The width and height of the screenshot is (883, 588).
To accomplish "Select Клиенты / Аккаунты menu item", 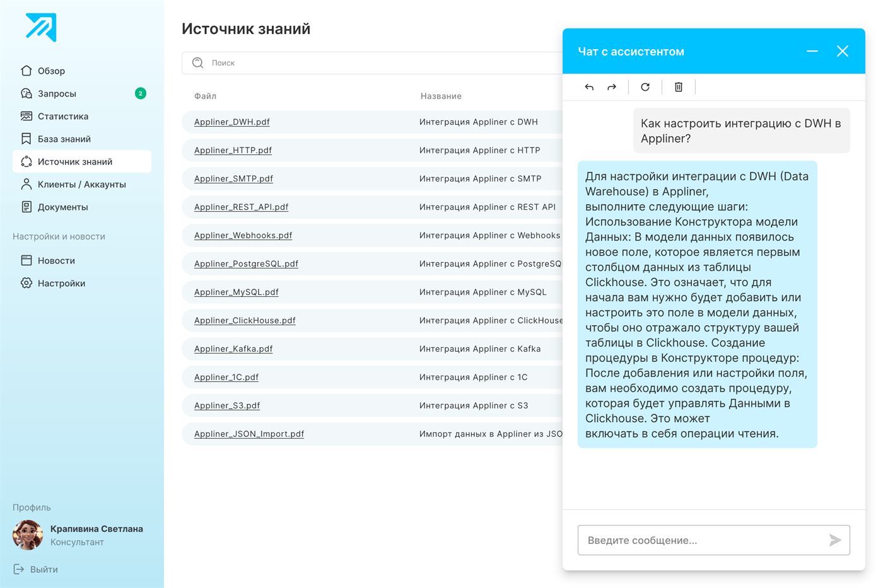I will pyautogui.click(x=82, y=184).
